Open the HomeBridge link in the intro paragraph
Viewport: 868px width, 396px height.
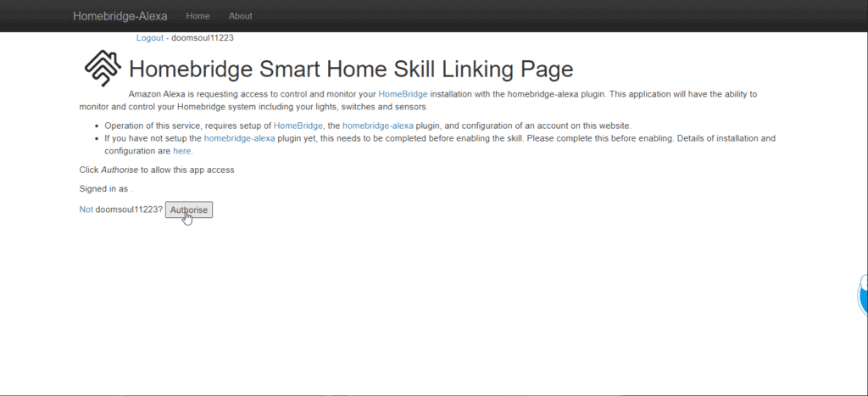[x=403, y=94]
